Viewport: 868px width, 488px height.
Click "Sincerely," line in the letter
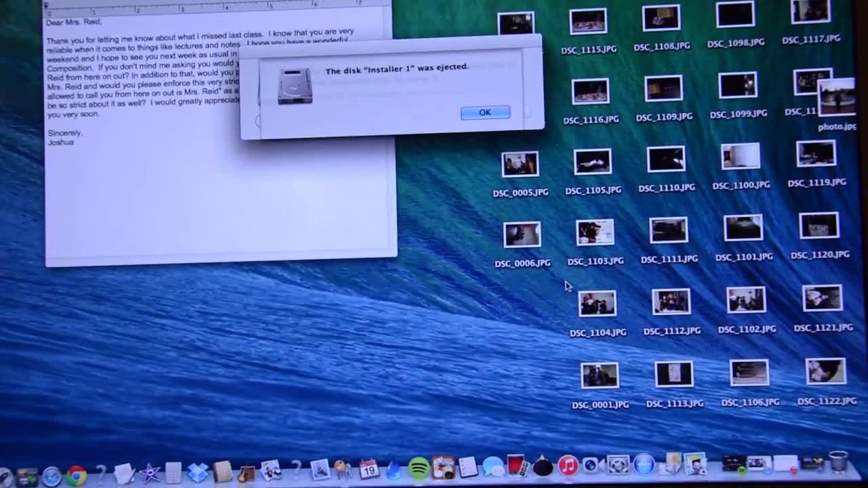click(x=65, y=133)
